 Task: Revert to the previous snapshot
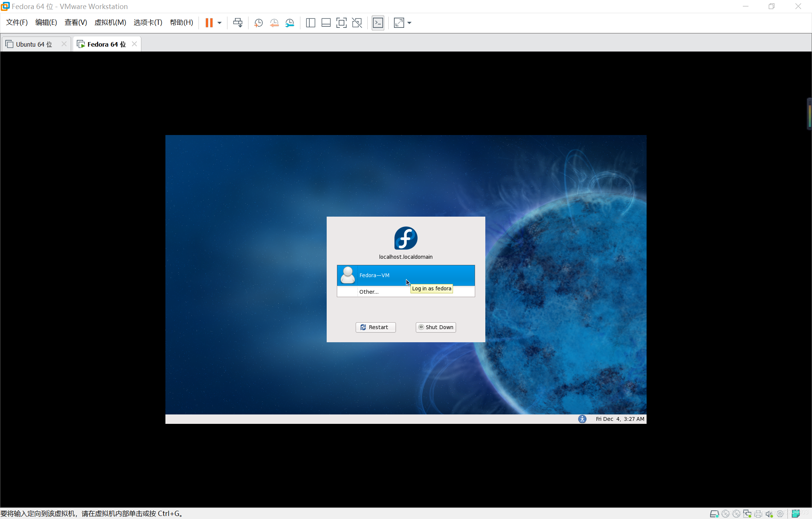point(274,23)
